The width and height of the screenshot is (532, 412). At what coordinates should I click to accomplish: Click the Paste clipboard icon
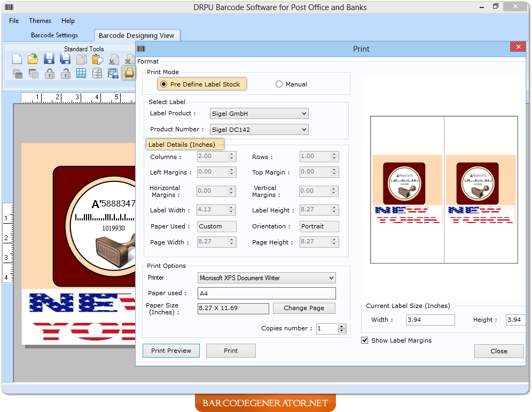96,59
